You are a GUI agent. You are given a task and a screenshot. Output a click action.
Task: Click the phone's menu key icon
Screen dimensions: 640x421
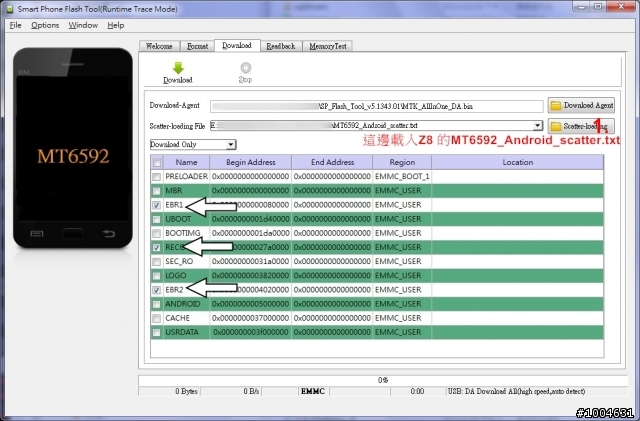point(37,234)
